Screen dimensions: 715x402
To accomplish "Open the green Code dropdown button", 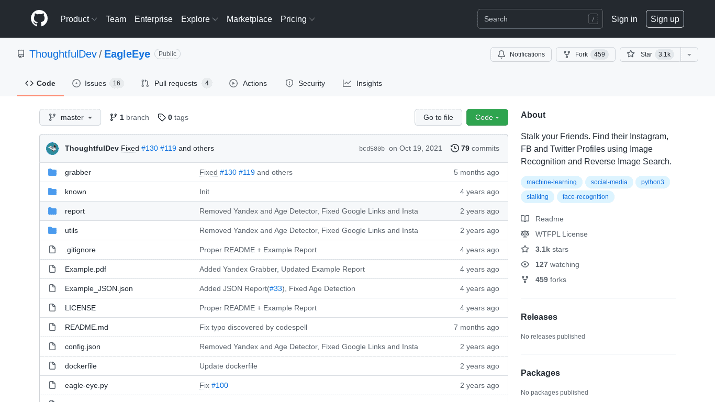I will click(x=487, y=118).
